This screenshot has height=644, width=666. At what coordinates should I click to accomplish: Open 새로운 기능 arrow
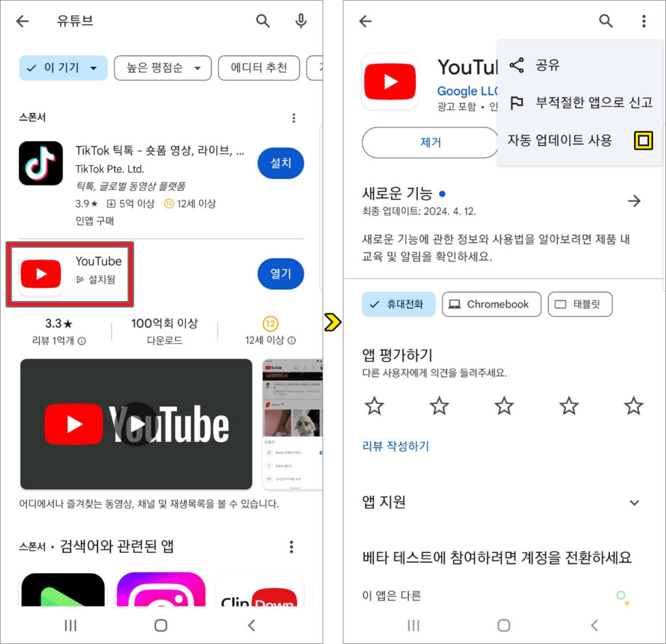(634, 201)
